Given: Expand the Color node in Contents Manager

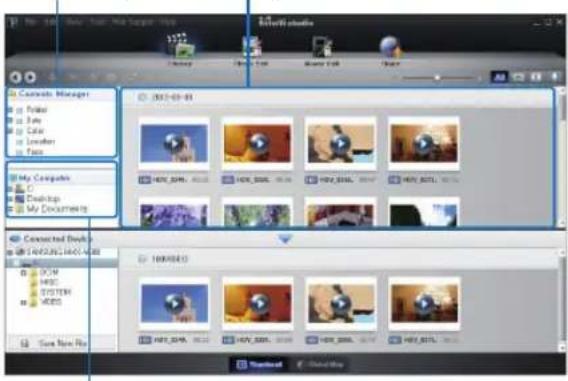Looking at the screenshot, I should [x=11, y=131].
